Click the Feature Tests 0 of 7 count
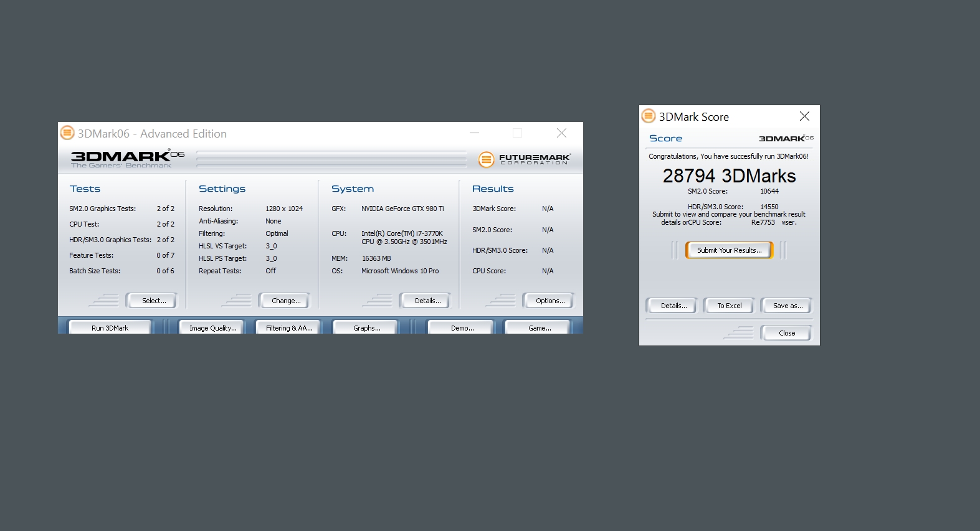The height and width of the screenshot is (531, 980). [x=165, y=255]
